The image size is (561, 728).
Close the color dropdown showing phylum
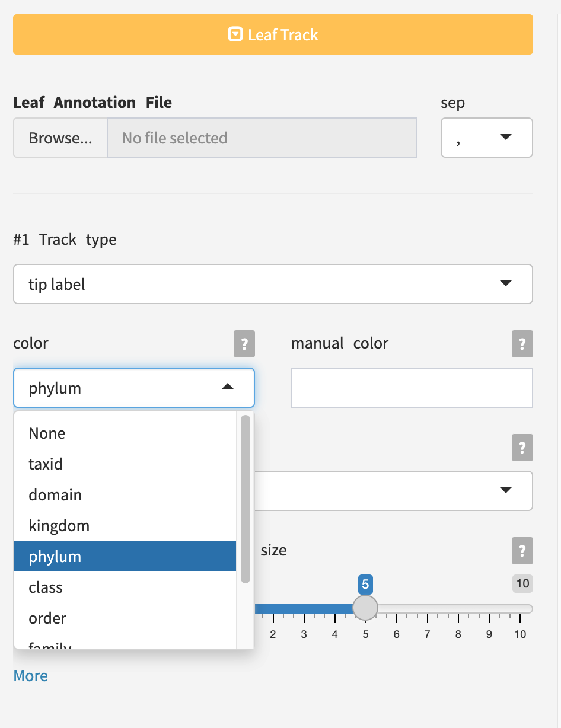134,388
